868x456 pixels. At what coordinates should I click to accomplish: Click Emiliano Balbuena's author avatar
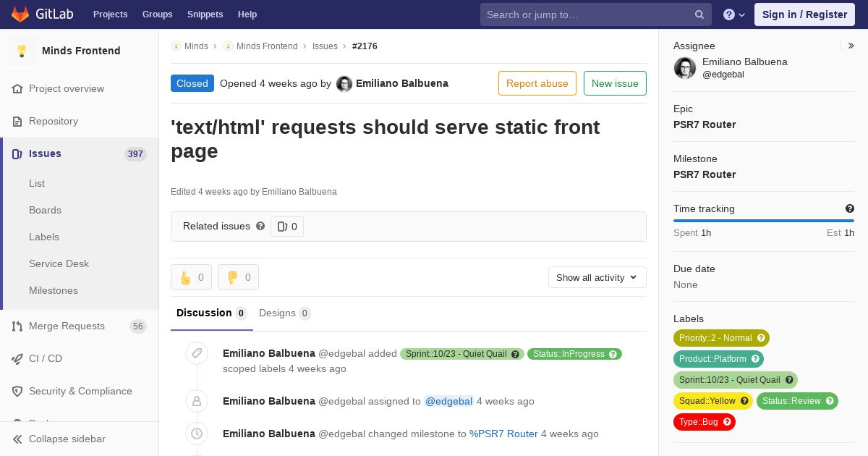click(344, 84)
